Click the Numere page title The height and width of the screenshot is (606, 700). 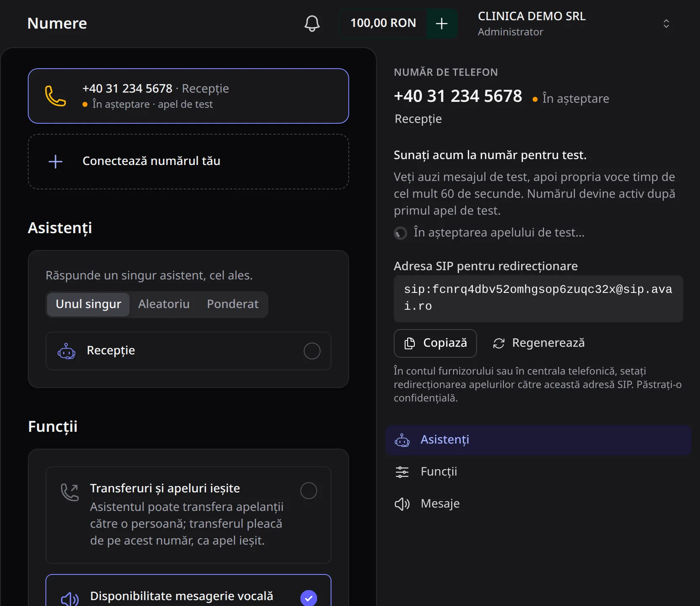pyautogui.click(x=57, y=24)
